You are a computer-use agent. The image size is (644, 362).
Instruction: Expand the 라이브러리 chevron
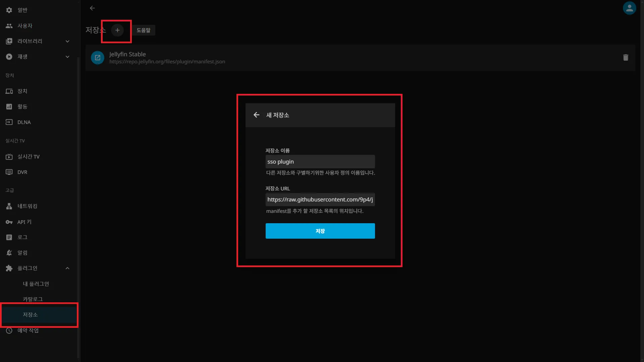(x=67, y=41)
